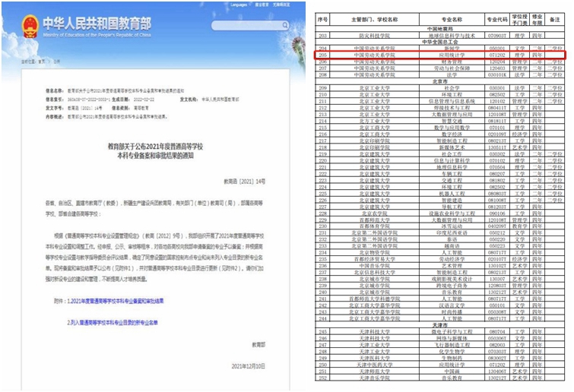Click the 主管部门、学校名称 column header

375,20
